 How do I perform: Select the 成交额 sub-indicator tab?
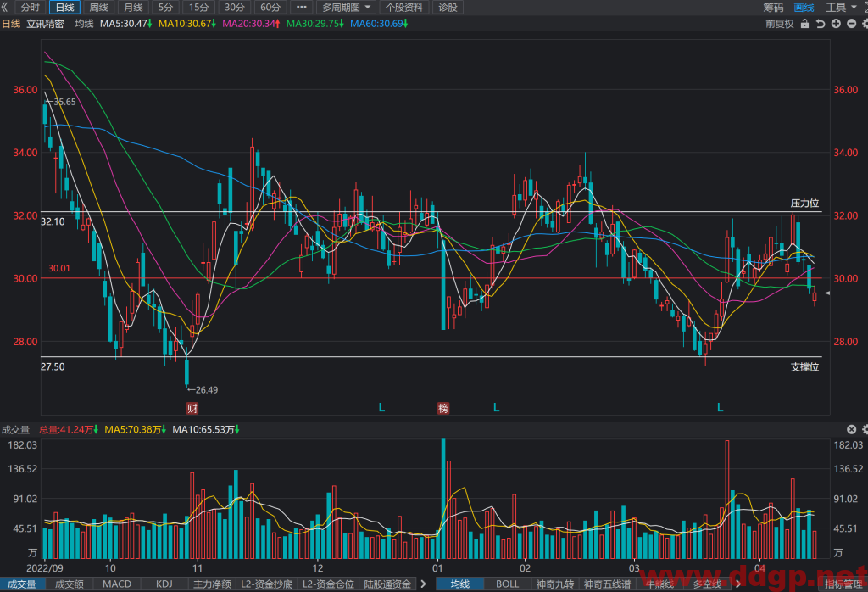70,584
